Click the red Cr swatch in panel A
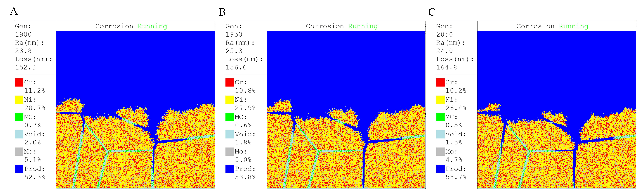The width and height of the screenshot is (644, 194). [x=19, y=82]
